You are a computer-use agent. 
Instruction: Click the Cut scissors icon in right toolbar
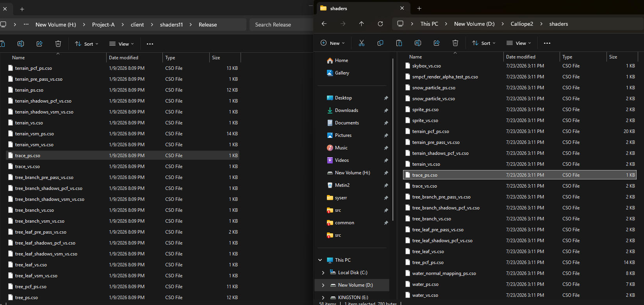tap(362, 43)
